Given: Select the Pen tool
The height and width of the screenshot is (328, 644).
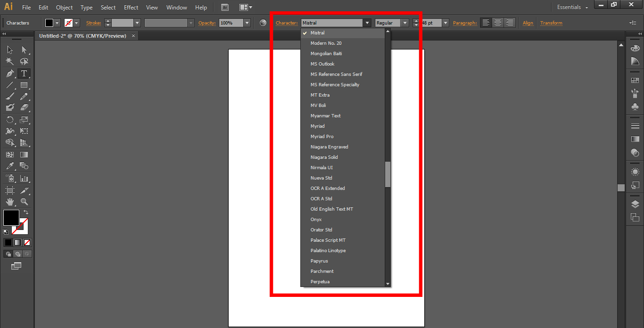Looking at the screenshot, I should pyautogui.click(x=10, y=73).
